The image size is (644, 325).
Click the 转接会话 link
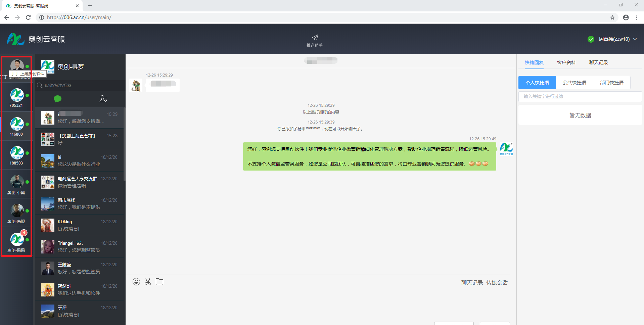click(497, 283)
